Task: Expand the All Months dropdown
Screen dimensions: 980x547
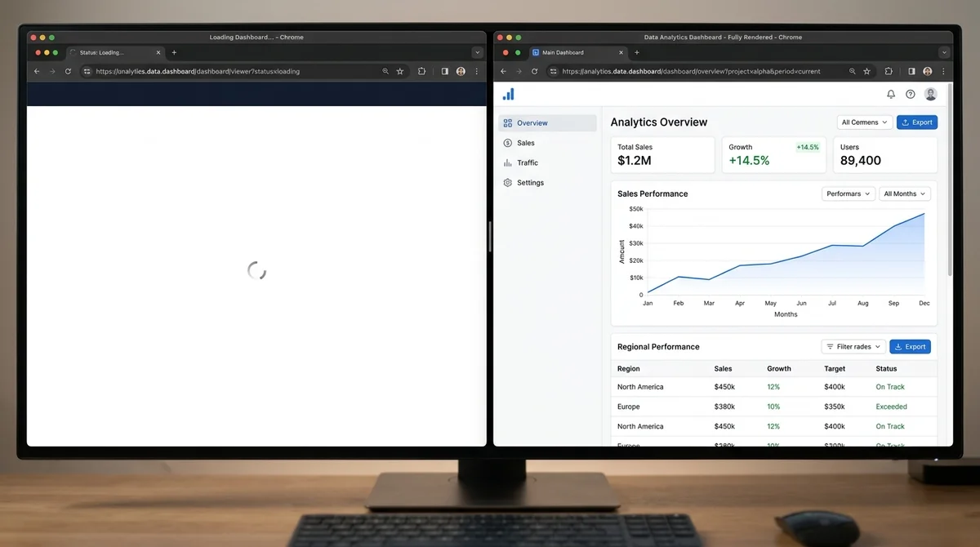Action: tap(904, 193)
